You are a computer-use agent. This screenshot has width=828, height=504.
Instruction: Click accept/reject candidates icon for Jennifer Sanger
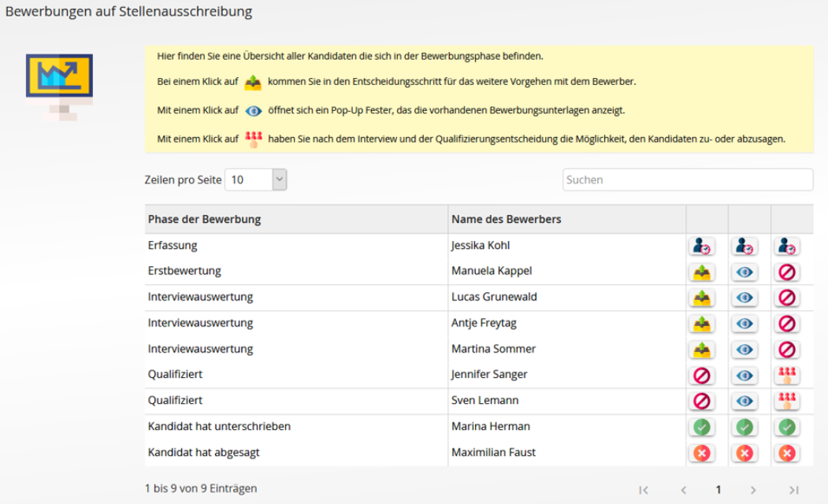(x=786, y=375)
